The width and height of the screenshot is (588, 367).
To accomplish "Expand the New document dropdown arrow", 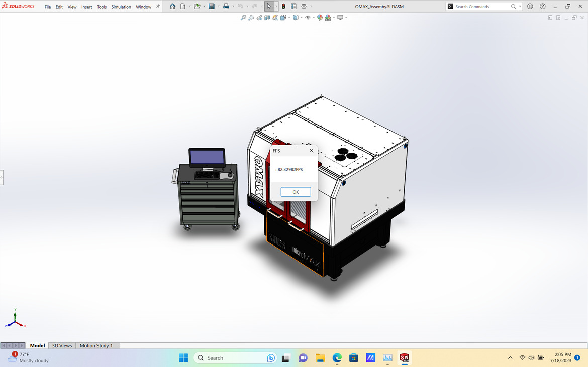I will 189,6.
